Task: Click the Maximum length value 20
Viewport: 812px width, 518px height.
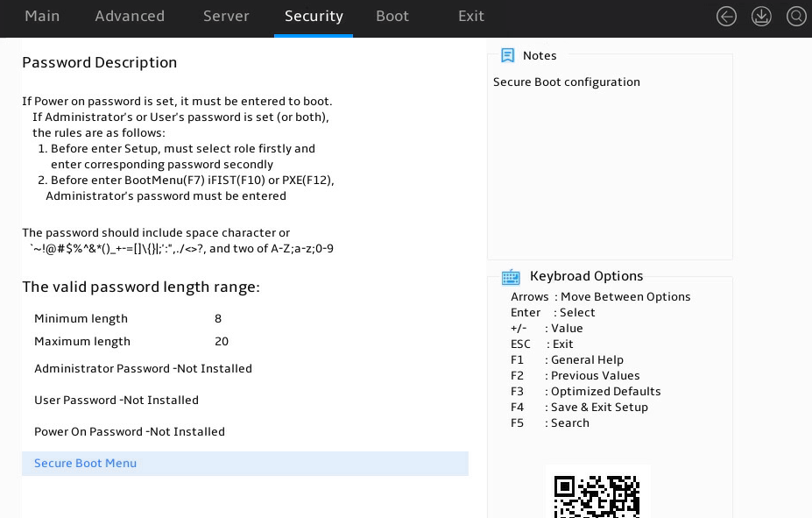Action: (222, 341)
